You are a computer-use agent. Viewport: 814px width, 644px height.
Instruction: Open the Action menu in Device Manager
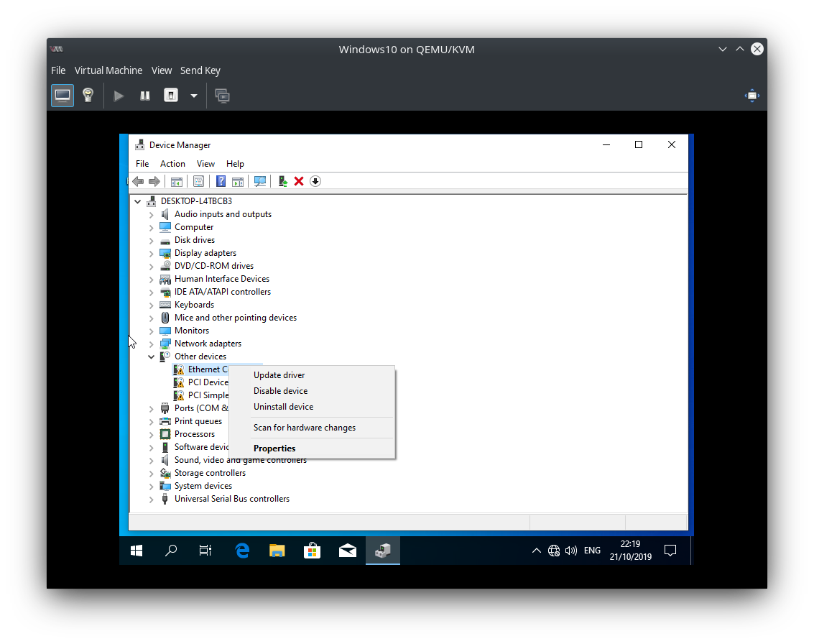click(172, 164)
